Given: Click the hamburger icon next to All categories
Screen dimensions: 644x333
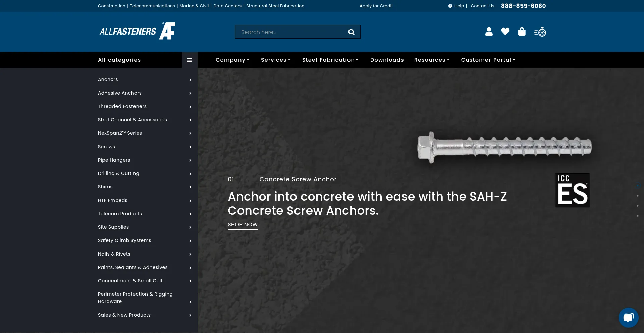Looking at the screenshot, I should pyautogui.click(x=190, y=60).
